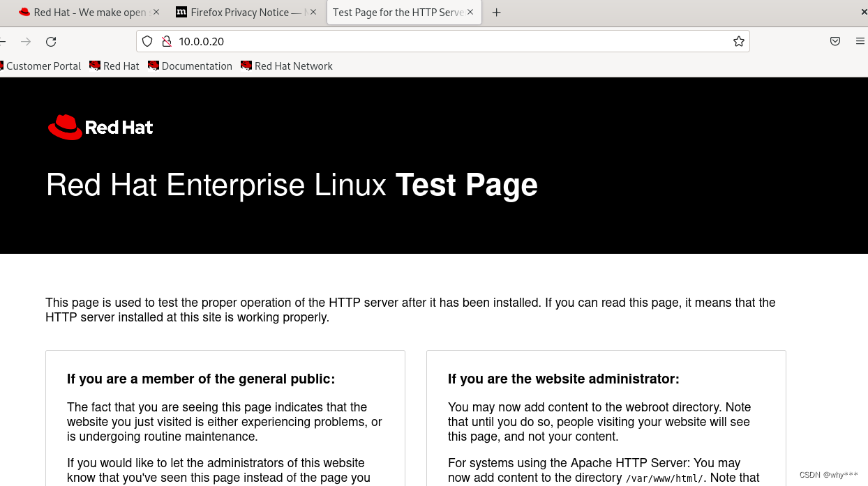This screenshot has height=486, width=868.
Task: Click the paragraph starting 'This page is used to test'
Action: (x=411, y=310)
